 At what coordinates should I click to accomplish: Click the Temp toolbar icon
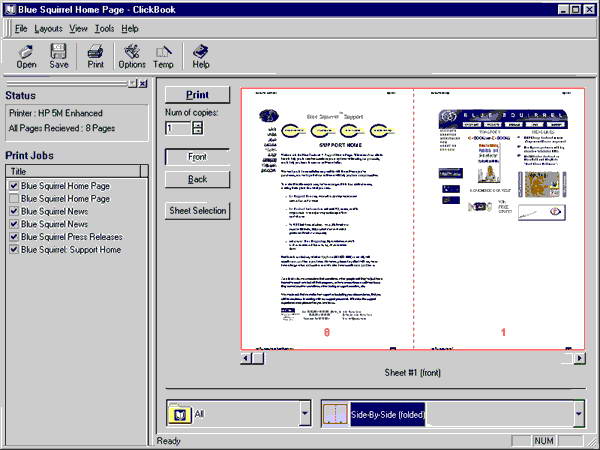click(x=163, y=56)
